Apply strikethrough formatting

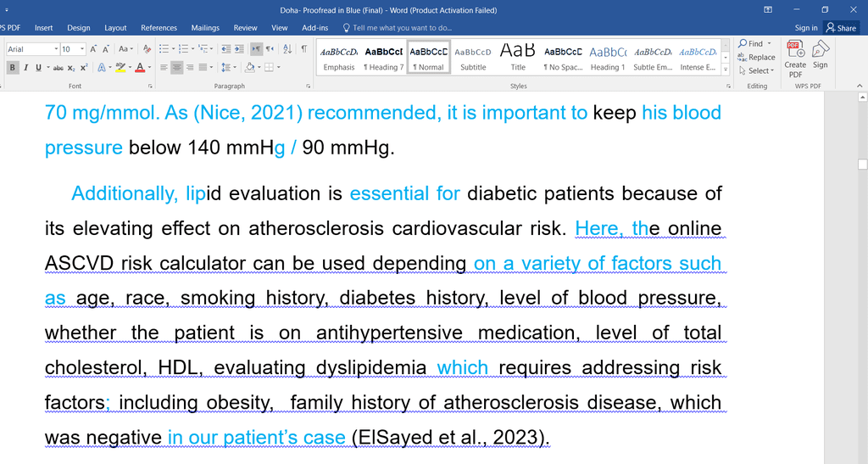click(x=58, y=68)
